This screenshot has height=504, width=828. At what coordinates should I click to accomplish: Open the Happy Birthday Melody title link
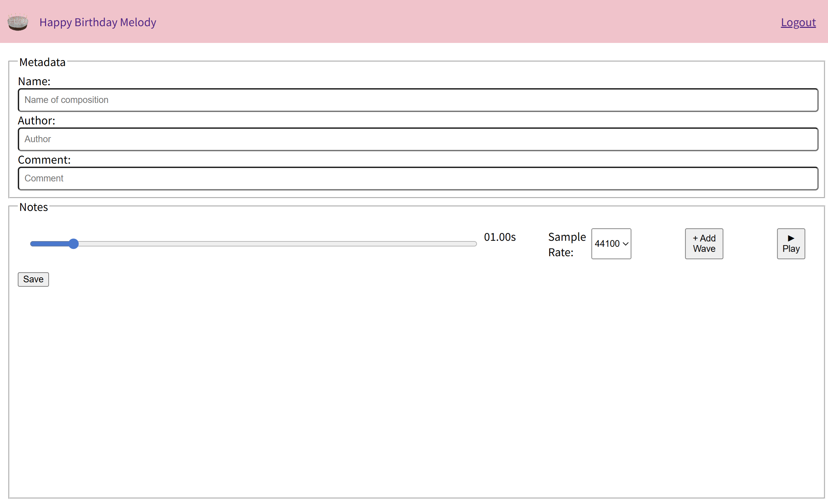pos(97,22)
